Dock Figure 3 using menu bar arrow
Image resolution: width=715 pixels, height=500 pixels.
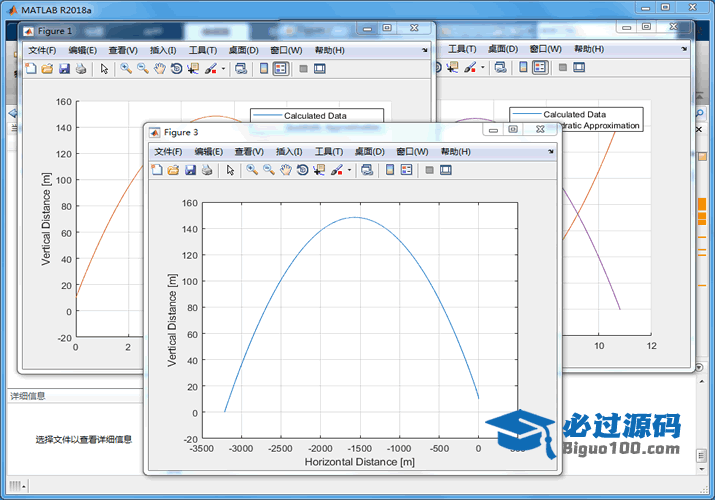[x=551, y=151]
